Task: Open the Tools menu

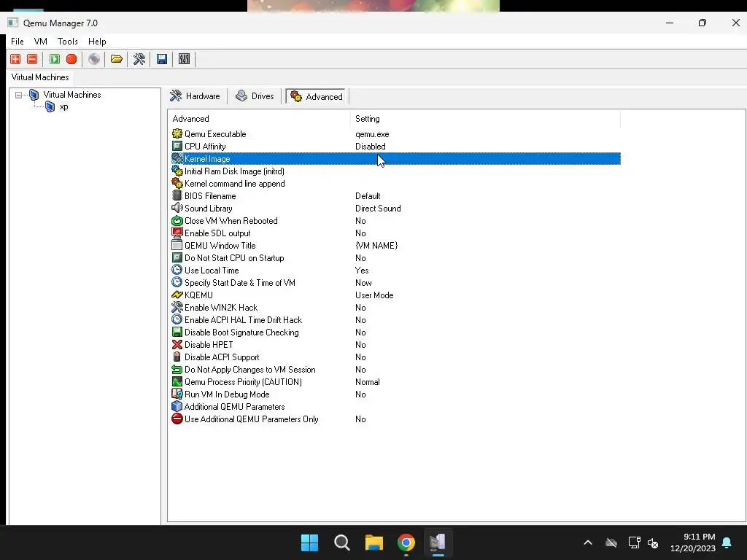Action: 68,42
